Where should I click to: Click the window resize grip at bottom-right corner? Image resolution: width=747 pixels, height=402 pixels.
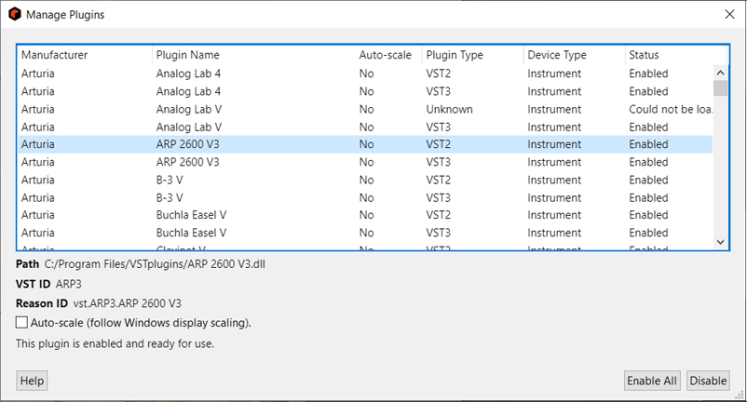740,394
